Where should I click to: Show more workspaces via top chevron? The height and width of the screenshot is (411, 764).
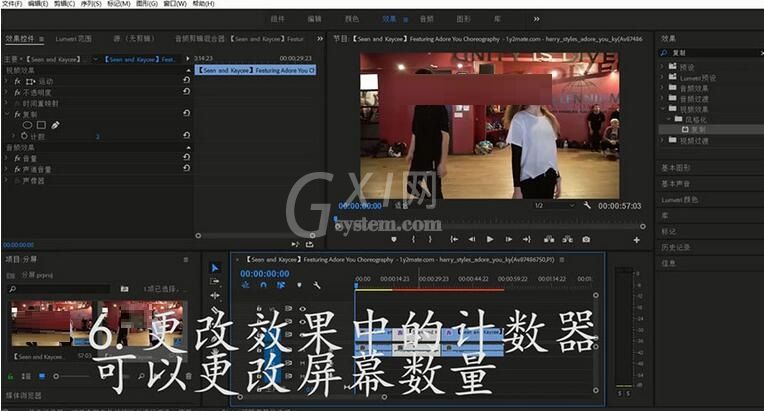click(536, 19)
